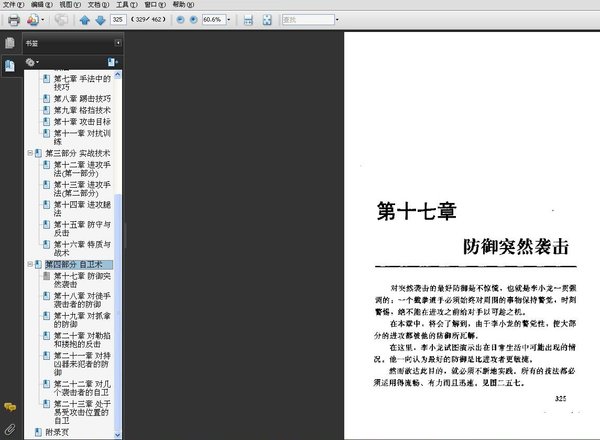This screenshot has width=600, height=440.
Task: Open bookmark 第十二章 进攻手法(第一部分)
Action: tap(82, 169)
